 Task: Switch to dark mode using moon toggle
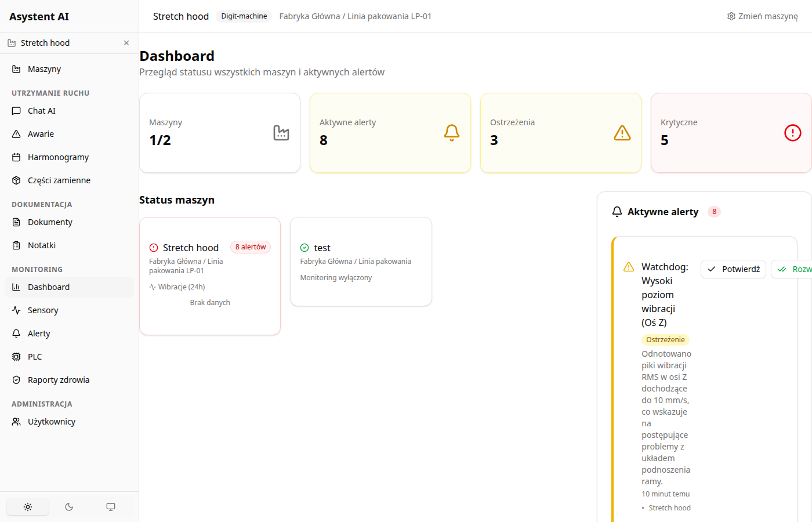pos(69,506)
